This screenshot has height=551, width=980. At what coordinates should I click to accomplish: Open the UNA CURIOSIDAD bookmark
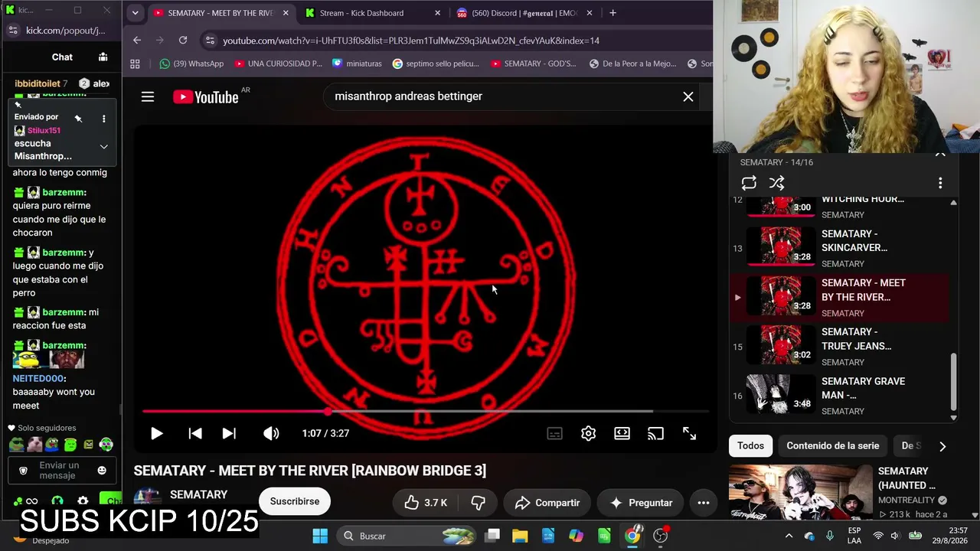[x=279, y=64]
